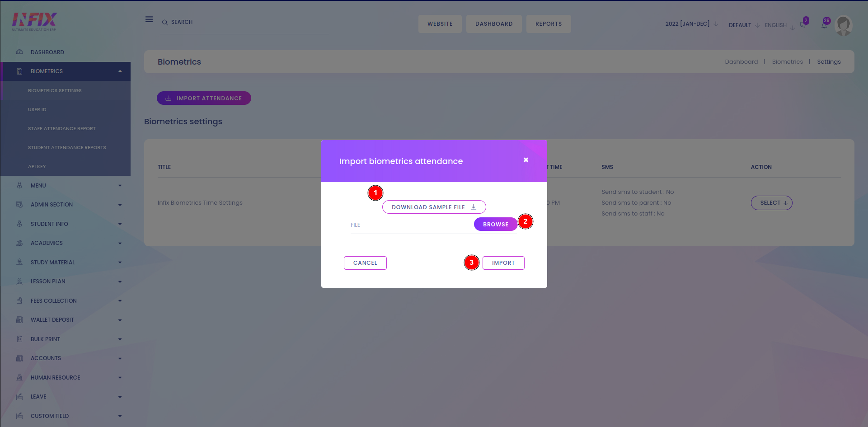Click the Biometrics breadcrumb link
Image resolution: width=868 pixels, height=427 pixels.
(x=788, y=62)
